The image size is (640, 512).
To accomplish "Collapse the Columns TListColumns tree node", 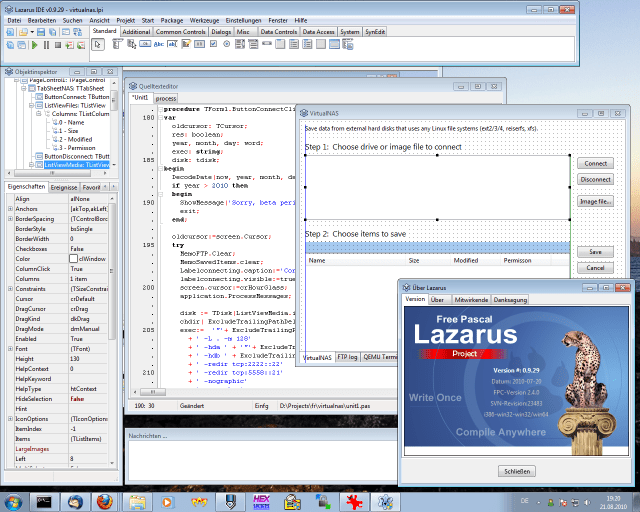I will pos(39,114).
